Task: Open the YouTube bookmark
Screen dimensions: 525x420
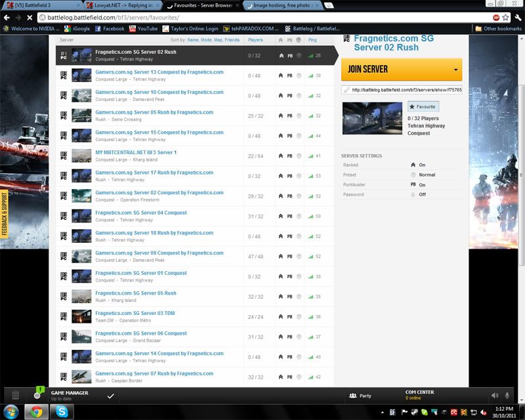Action: pos(143,28)
